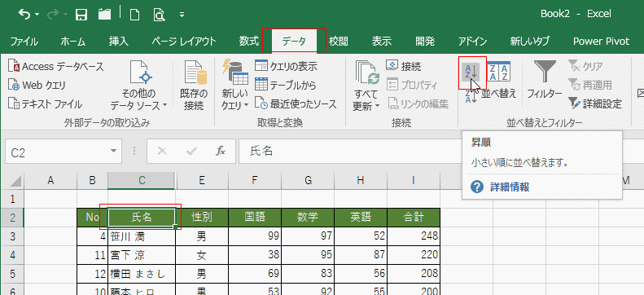
Task: Click the 再適用 filter button
Action: [590, 85]
